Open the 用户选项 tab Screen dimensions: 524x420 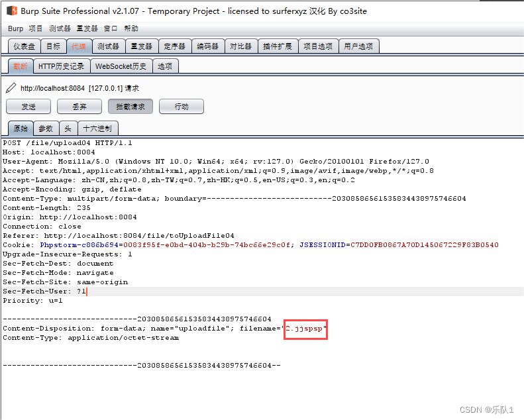pyautogui.click(x=358, y=46)
